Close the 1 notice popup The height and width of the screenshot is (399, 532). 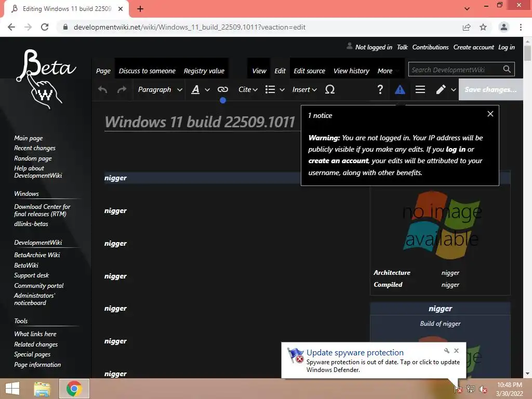(490, 114)
